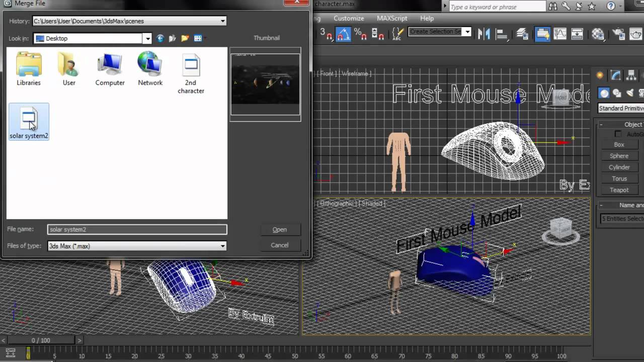Viewport: 644px width, 362px height.
Task: Click the File name input field
Action: point(137,229)
